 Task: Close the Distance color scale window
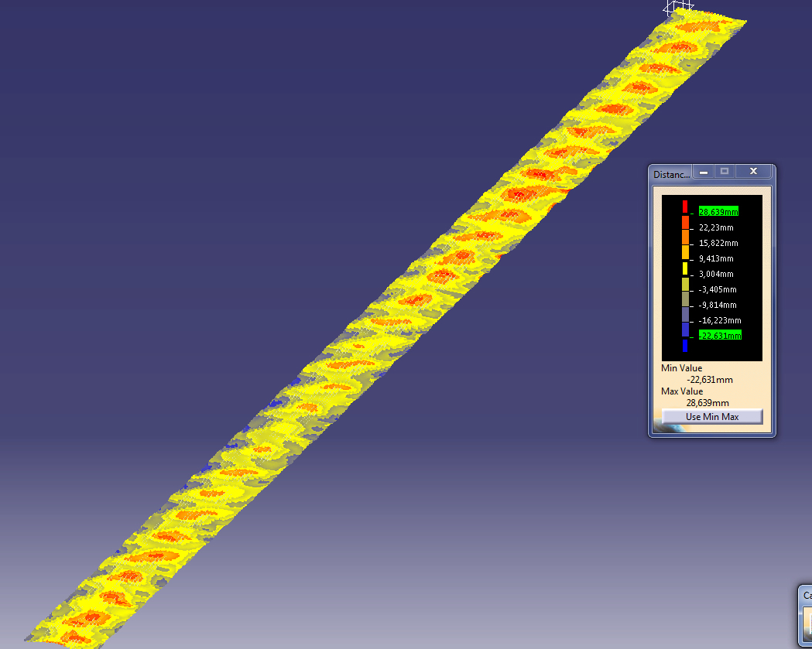753,172
